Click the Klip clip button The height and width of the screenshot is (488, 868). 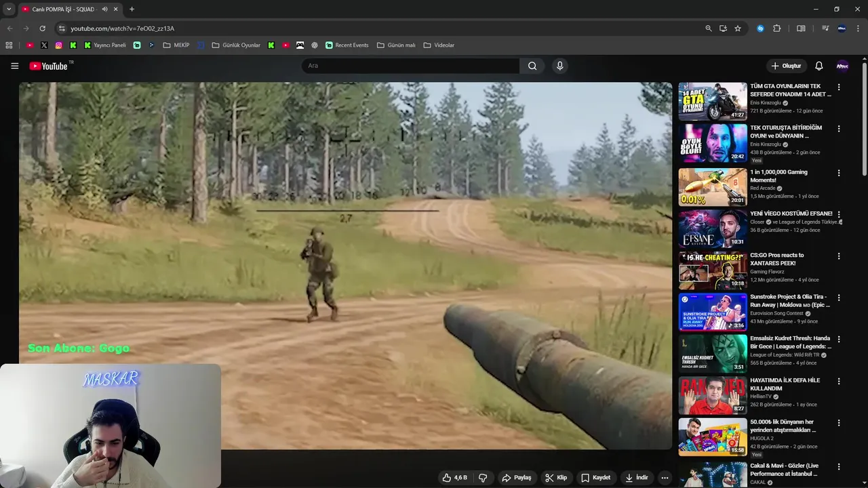(x=555, y=478)
